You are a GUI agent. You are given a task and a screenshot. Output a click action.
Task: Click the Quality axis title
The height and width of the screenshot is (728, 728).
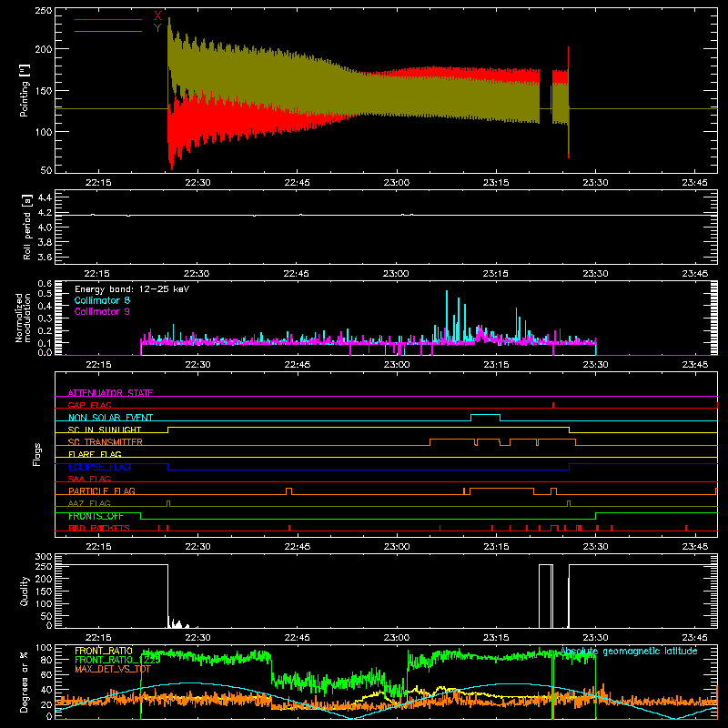coord(25,591)
